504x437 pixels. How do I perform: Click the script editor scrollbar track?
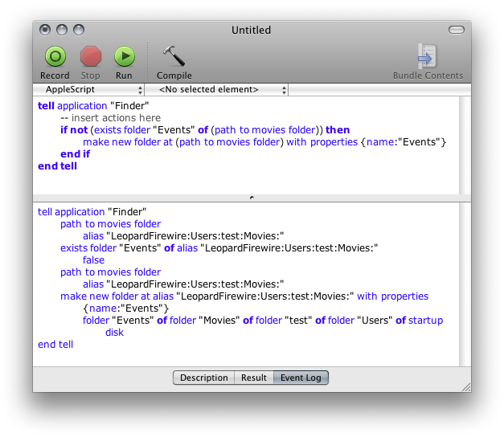pos(465,145)
